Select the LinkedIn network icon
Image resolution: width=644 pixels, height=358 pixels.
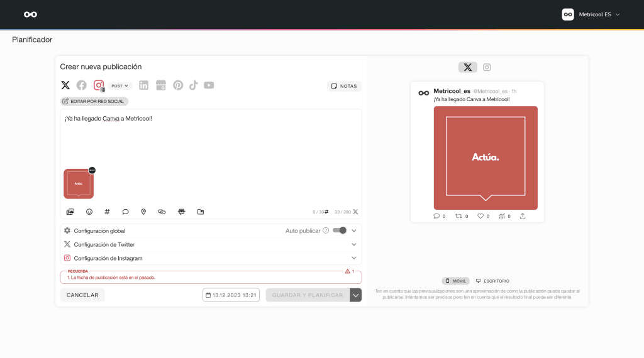tap(144, 85)
